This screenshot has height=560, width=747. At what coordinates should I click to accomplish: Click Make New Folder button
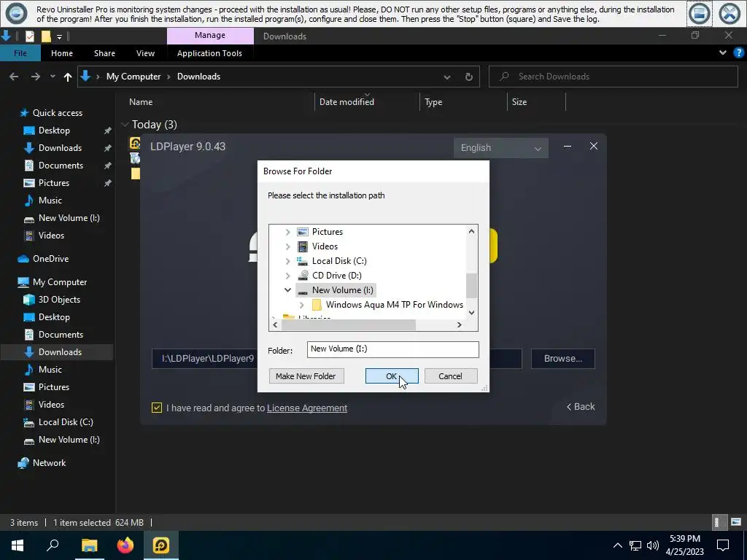click(306, 376)
